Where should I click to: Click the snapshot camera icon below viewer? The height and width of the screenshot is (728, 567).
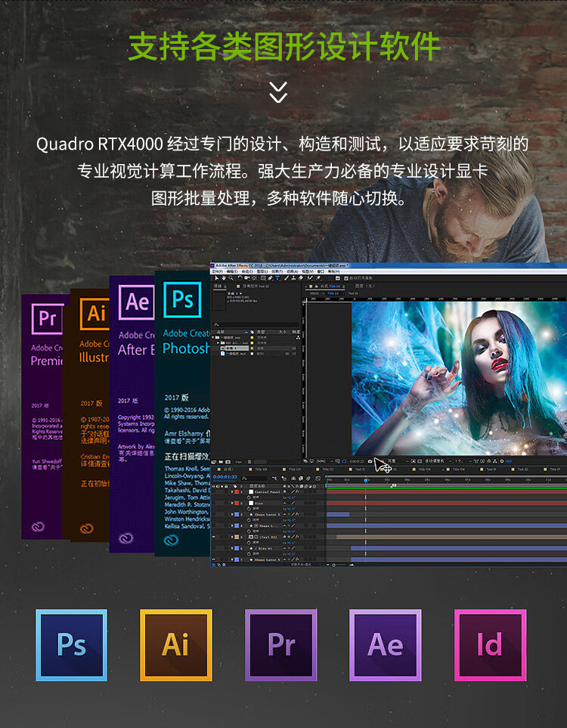pos(370,461)
